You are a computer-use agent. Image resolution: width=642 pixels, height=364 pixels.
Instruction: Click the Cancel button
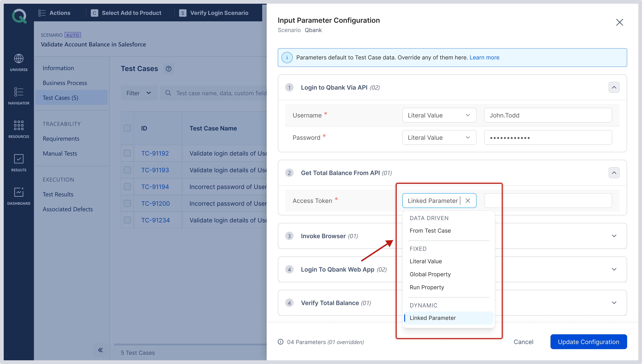tap(523, 342)
